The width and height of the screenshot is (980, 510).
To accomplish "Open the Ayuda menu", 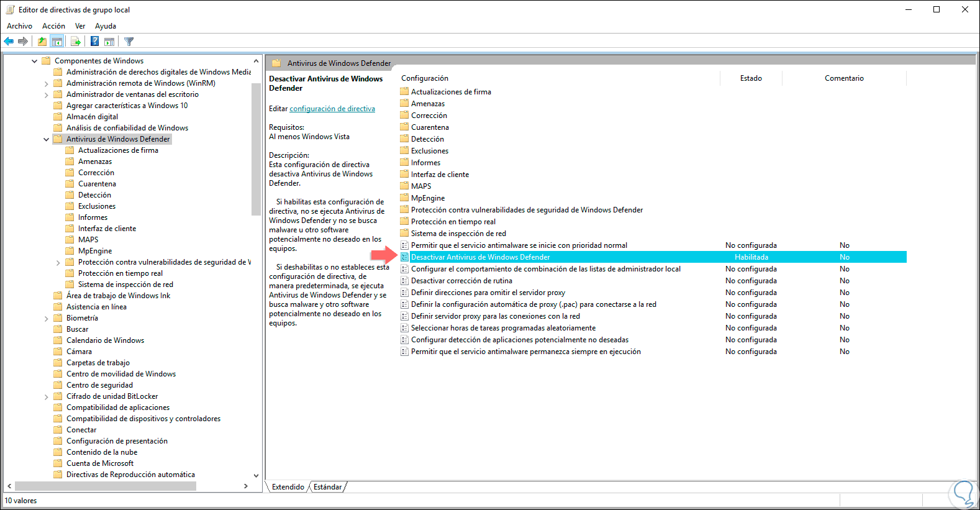I will pos(106,26).
